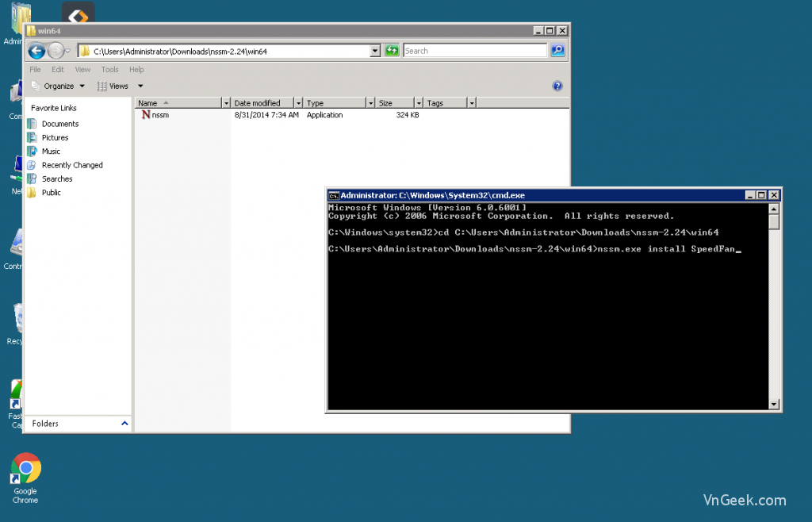Minimize the cmd.exe window
This screenshot has width=812, height=522.
750,195
